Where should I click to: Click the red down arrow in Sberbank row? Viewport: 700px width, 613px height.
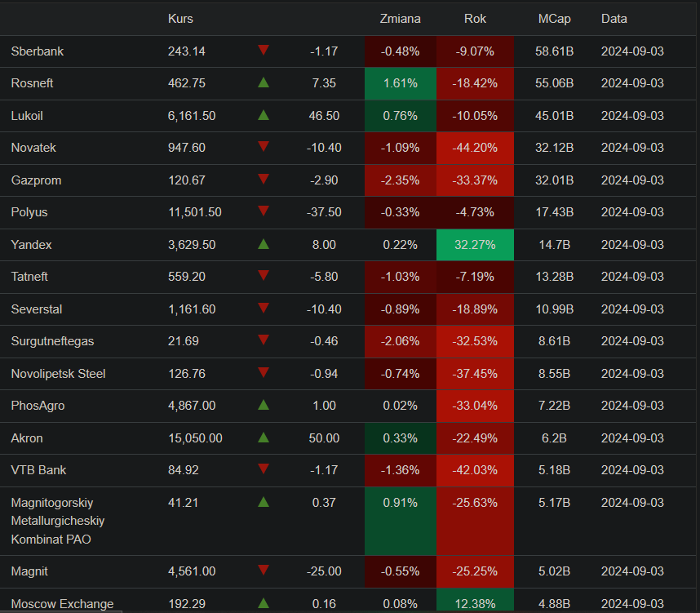click(263, 51)
